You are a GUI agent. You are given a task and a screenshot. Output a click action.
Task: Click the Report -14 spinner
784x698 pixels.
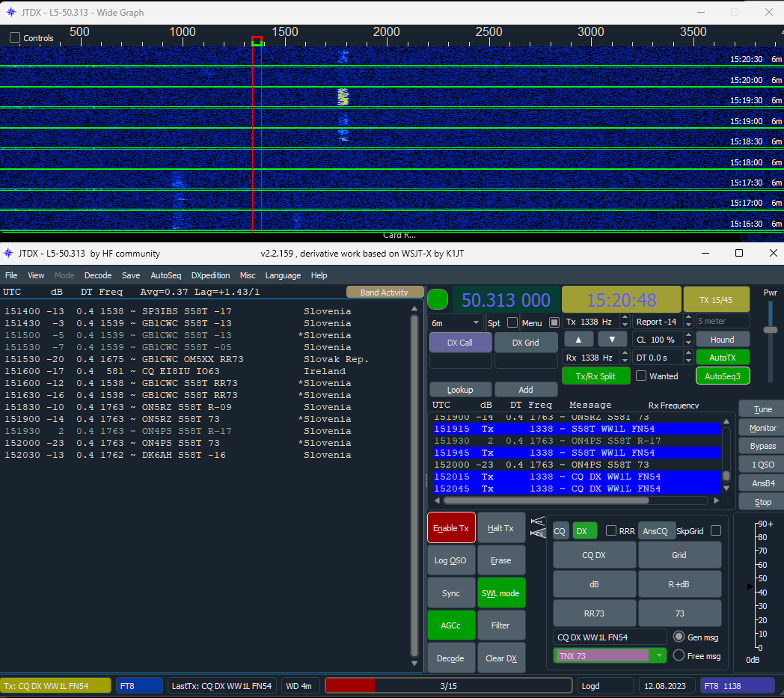tap(663, 322)
